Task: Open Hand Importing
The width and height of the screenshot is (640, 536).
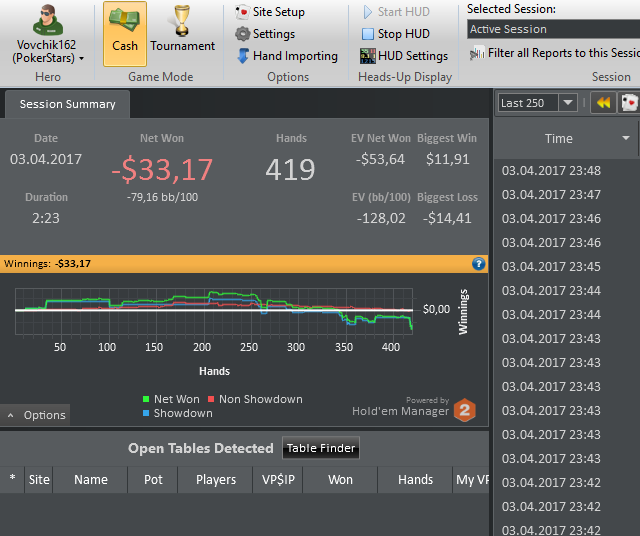Action: [x=287, y=56]
